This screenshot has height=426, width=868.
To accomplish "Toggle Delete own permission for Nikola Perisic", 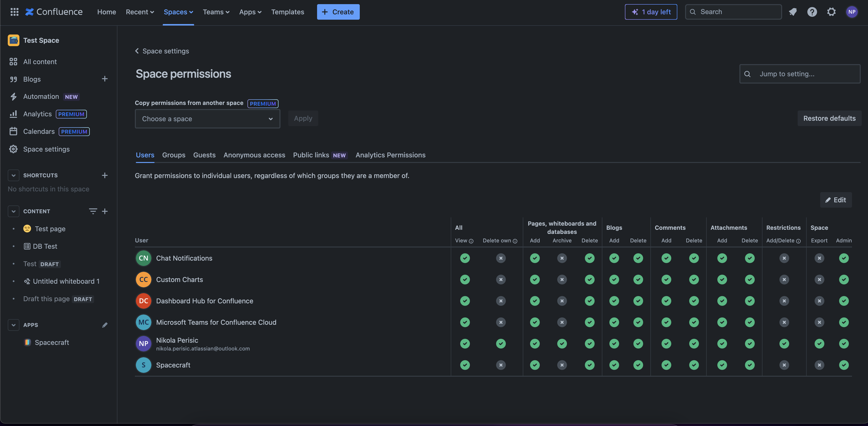I will click(x=501, y=344).
